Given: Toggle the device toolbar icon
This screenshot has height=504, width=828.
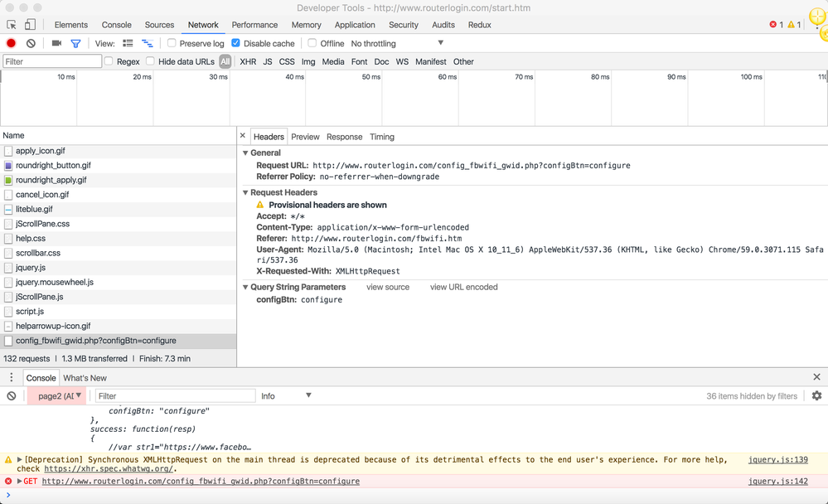Looking at the screenshot, I should [x=30, y=25].
